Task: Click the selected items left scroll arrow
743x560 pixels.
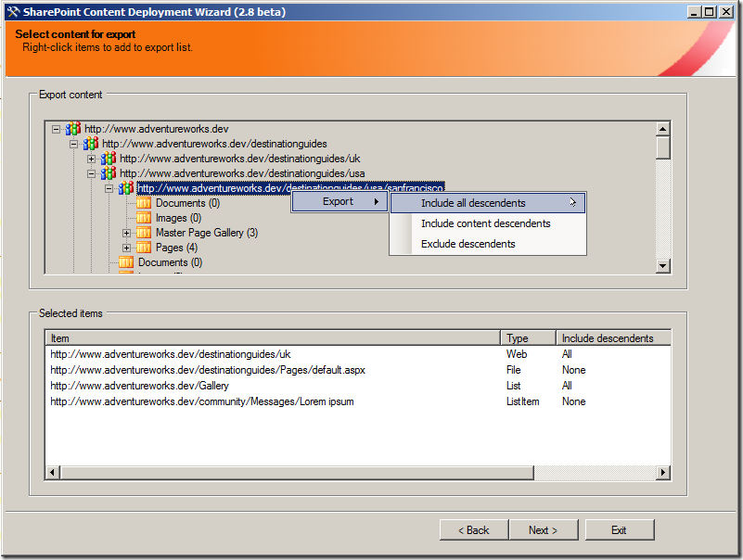Action: [52, 472]
